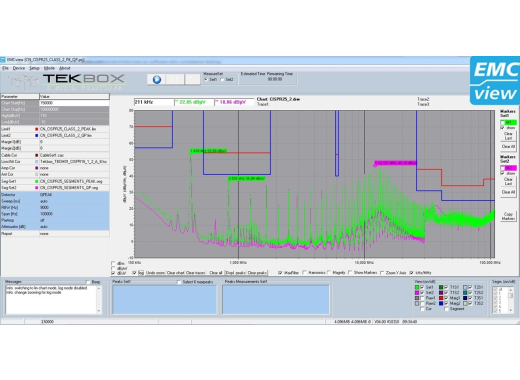Click the Chart Start value field 150000

(x=74, y=103)
